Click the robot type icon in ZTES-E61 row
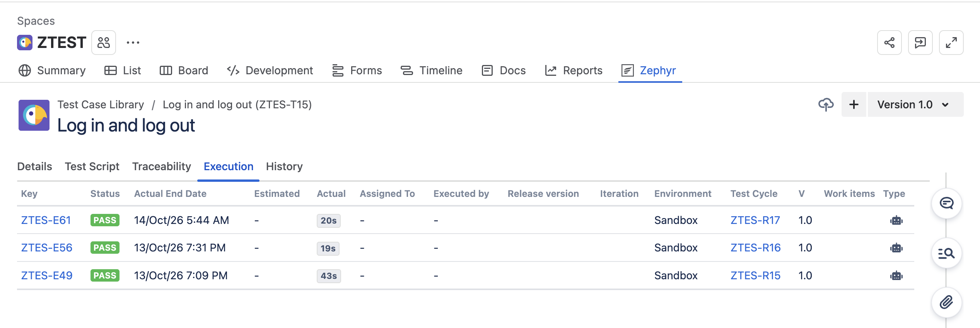 tap(896, 220)
